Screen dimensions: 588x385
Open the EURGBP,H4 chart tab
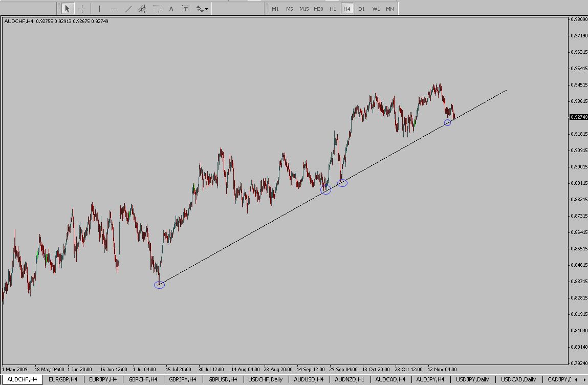[x=63, y=379]
